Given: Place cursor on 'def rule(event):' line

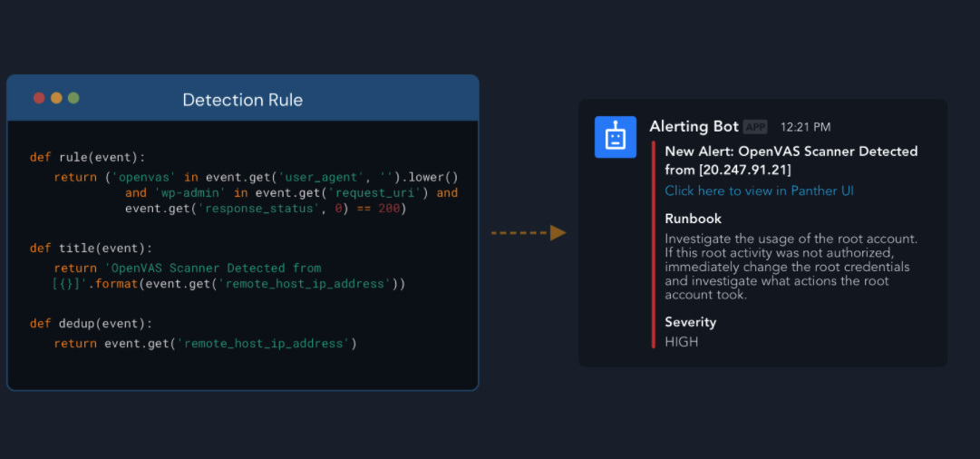Looking at the screenshot, I should (87, 157).
